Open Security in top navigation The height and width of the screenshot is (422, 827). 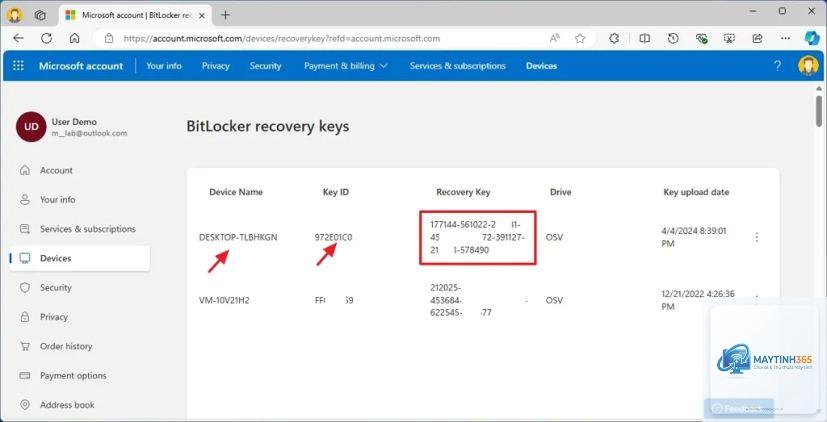[265, 66]
